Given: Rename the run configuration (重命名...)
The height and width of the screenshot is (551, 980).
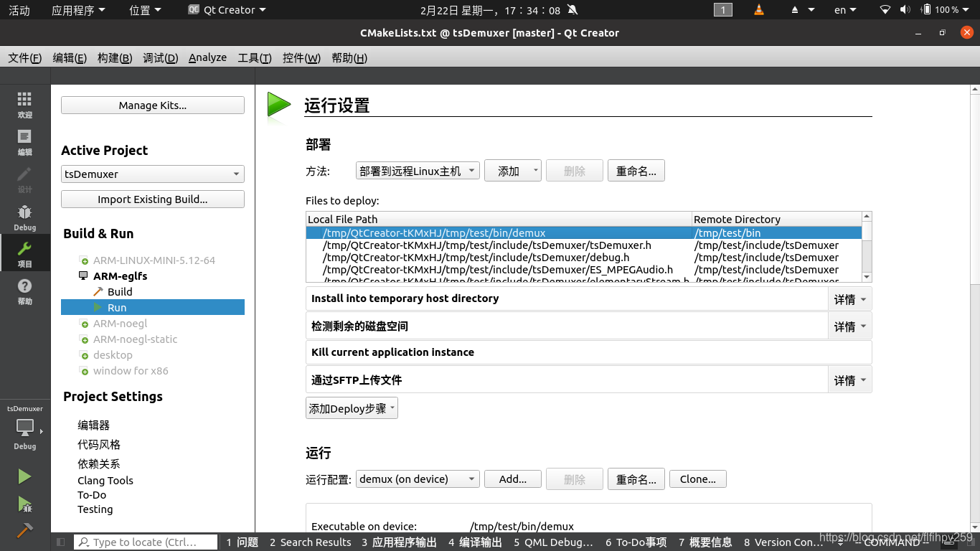Looking at the screenshot, I should pos(636,479).
